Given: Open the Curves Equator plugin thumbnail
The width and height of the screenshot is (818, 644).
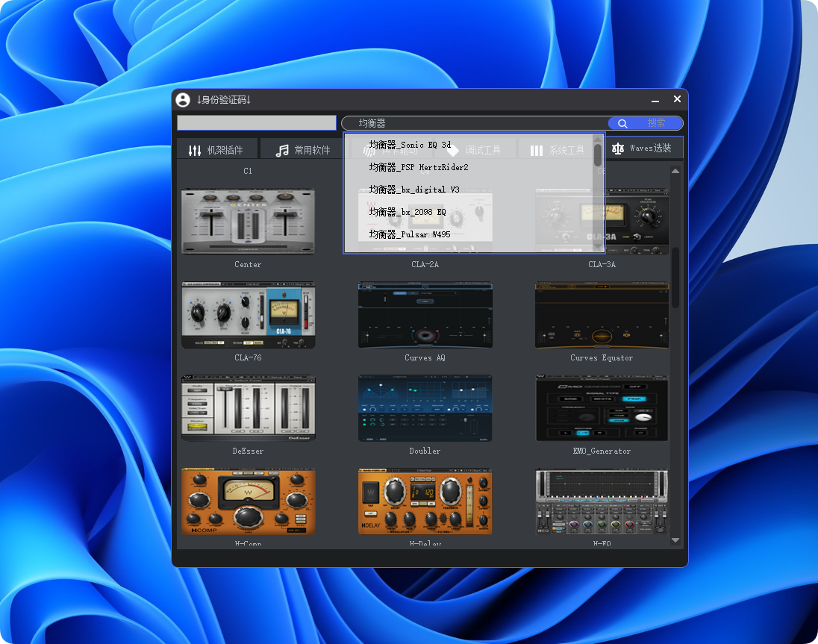Looking at the screenshot, I should 602,315.
